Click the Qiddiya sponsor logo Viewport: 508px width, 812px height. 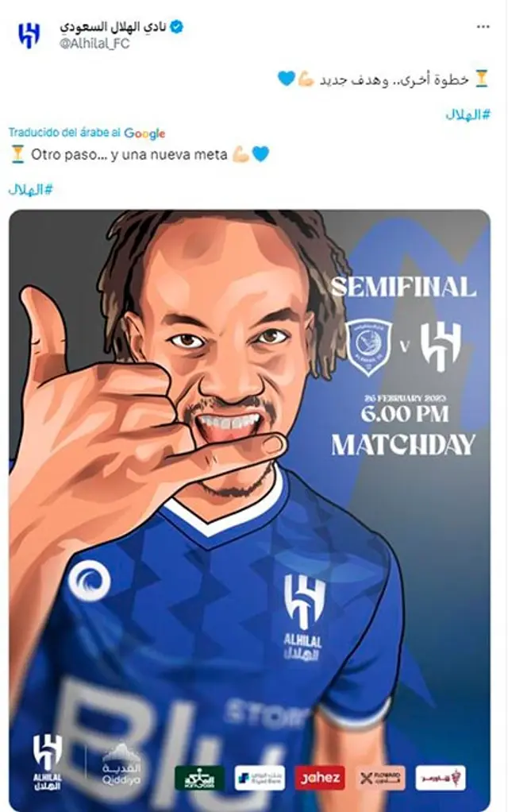(x=121, y=767)
